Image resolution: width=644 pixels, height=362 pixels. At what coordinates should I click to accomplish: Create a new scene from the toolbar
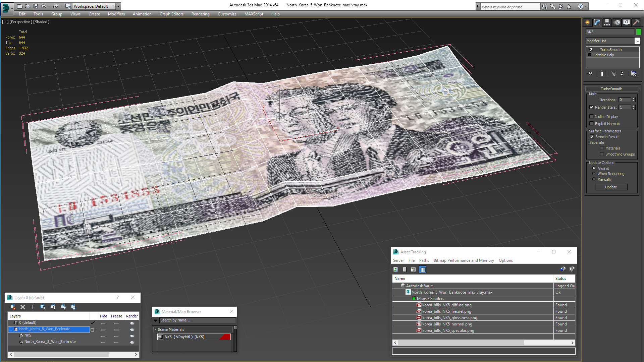tap(19, 6)
